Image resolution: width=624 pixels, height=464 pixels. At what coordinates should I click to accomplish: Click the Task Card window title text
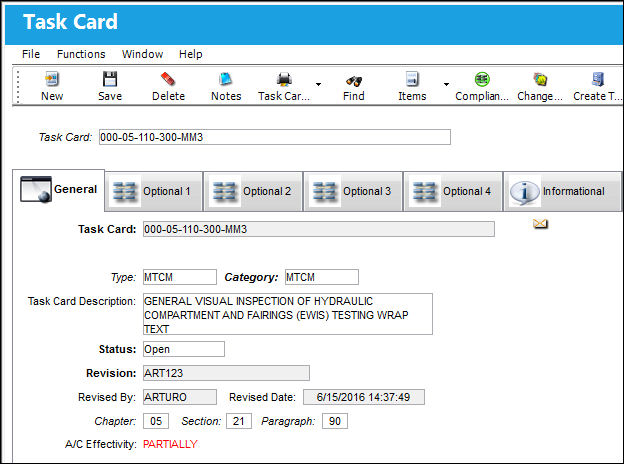click(x=70, y=21)
